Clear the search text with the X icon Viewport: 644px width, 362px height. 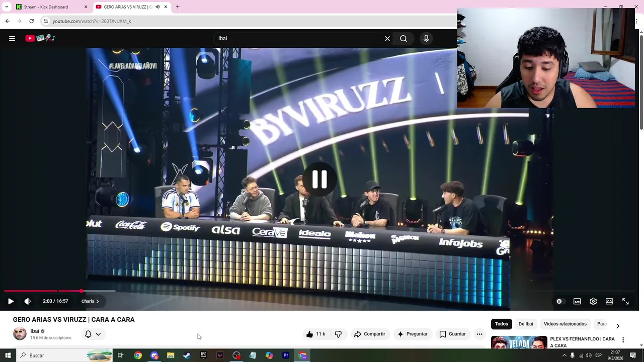(x=387, y=38)
